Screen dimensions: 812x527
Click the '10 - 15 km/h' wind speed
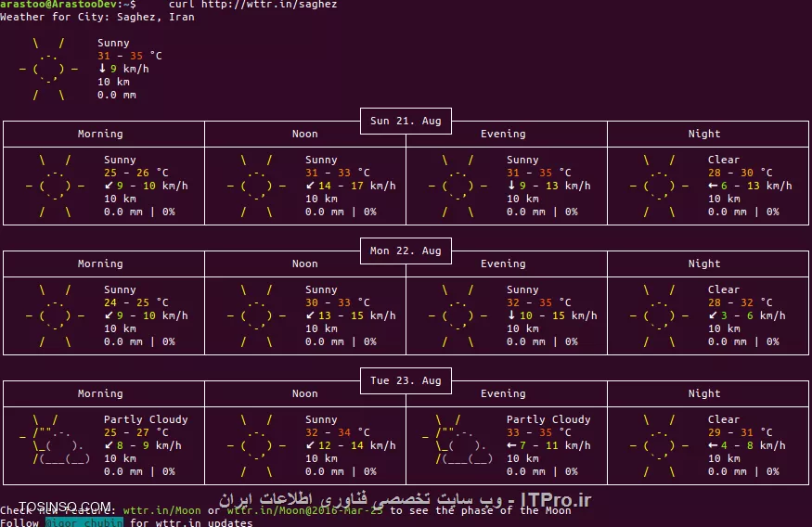559,315
